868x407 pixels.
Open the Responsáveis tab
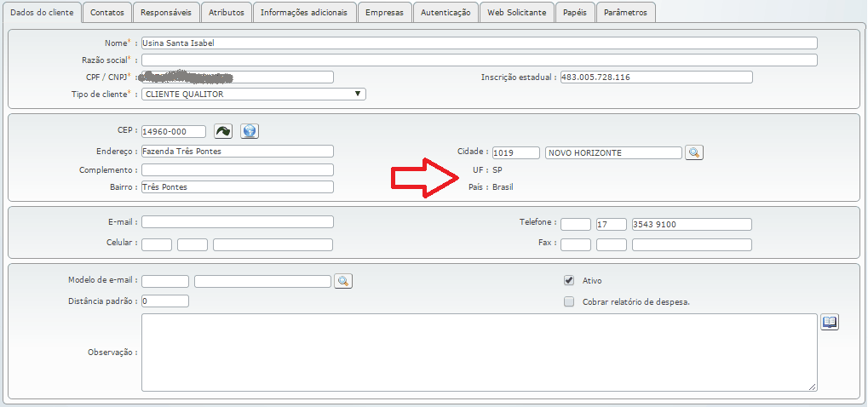click(x=167, y=13)
